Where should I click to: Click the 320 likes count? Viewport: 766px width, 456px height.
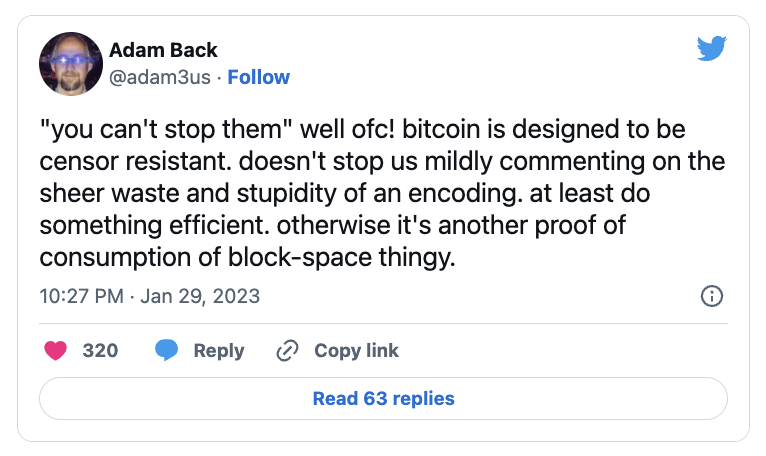(100, 350)
